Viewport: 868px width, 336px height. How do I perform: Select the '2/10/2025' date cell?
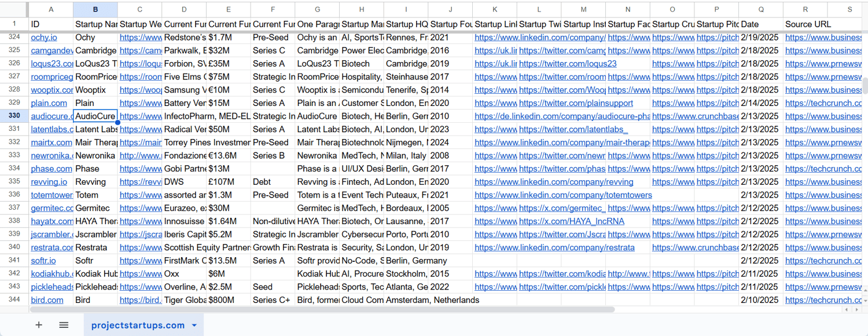click(761, 300)
